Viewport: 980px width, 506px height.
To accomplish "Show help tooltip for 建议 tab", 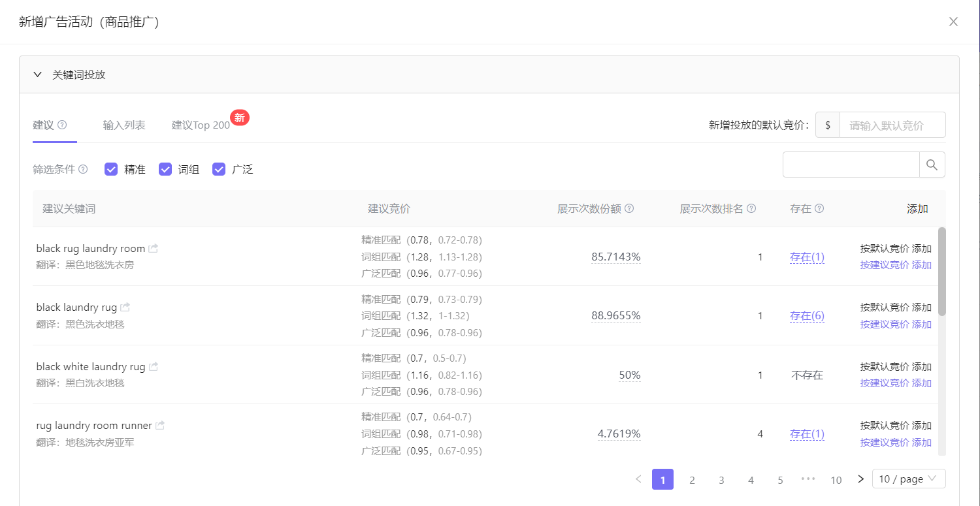I will [63, 125].
